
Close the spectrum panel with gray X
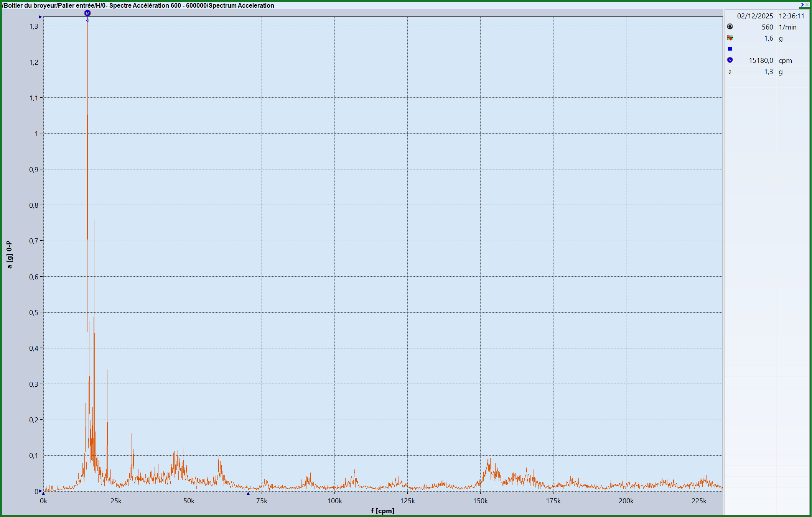click(807, 5)
